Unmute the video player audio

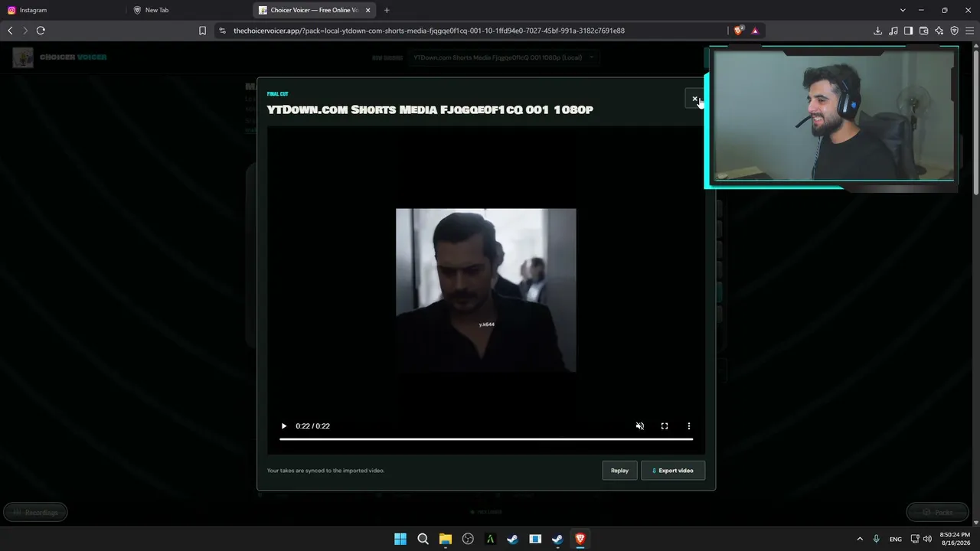tap(640, 426)
